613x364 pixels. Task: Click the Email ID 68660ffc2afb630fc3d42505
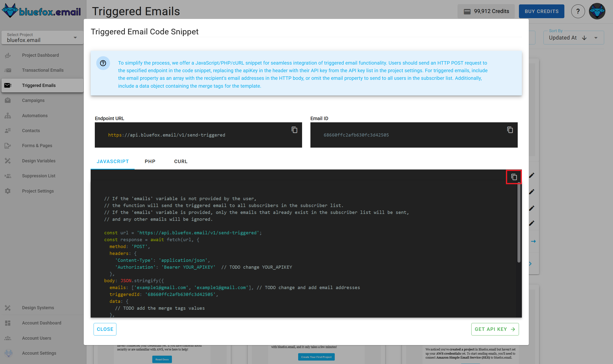[x=356, y=135]
